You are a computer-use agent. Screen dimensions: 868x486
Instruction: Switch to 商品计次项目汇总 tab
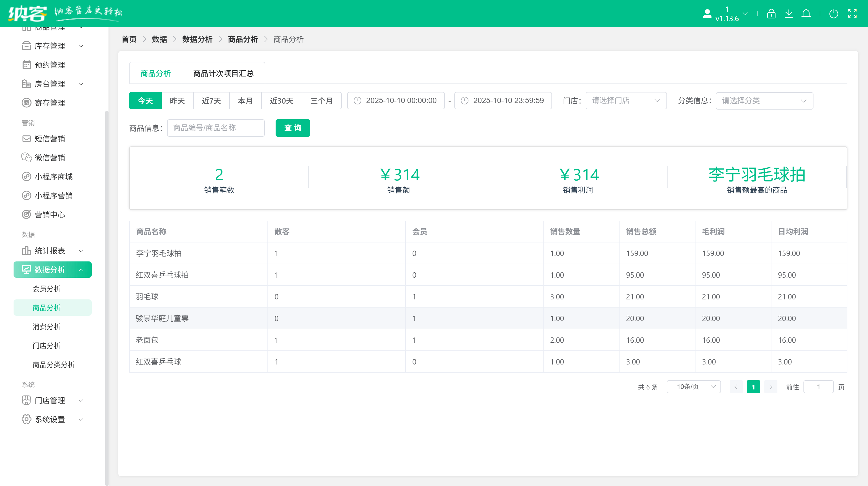click(x=223, y=73)
